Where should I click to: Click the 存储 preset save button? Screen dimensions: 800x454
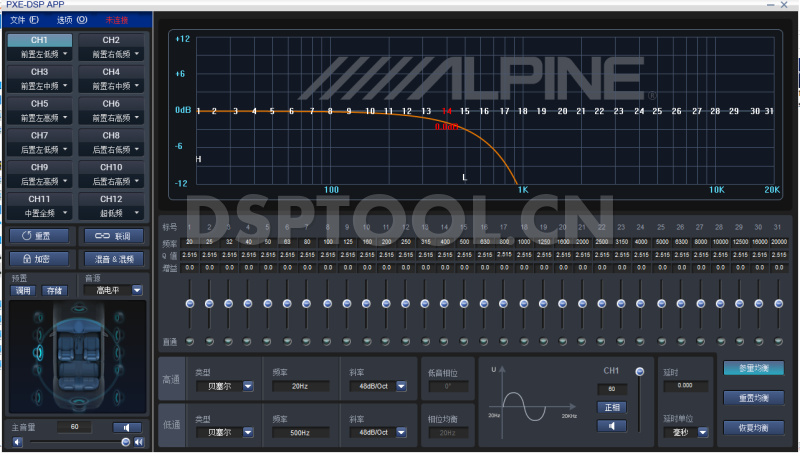(54, 291)
